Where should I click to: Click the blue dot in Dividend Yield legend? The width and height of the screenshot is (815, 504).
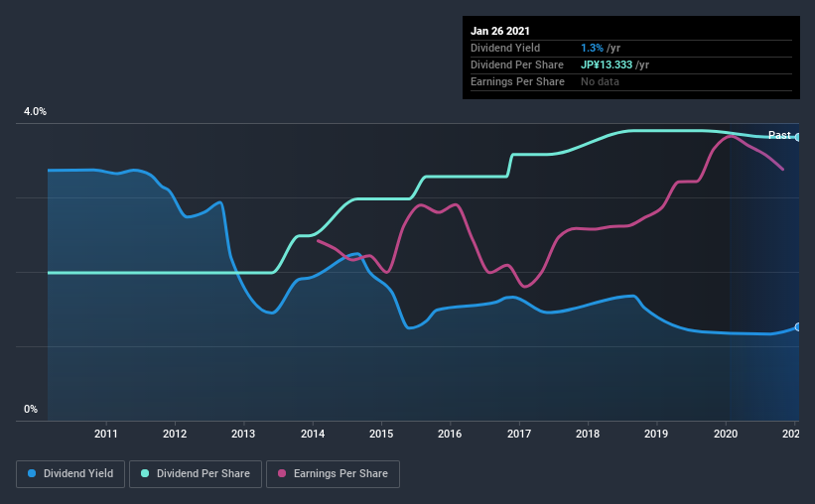tap(32, 473)
